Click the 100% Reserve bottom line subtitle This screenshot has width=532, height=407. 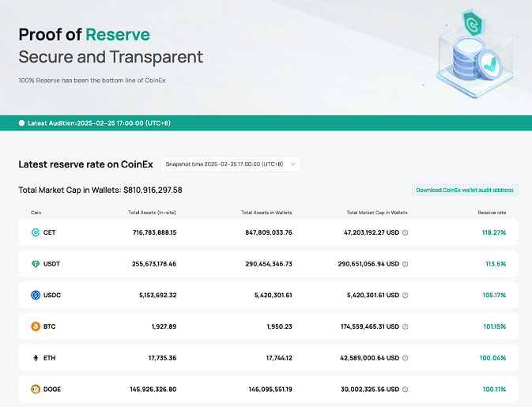point(92,81)
